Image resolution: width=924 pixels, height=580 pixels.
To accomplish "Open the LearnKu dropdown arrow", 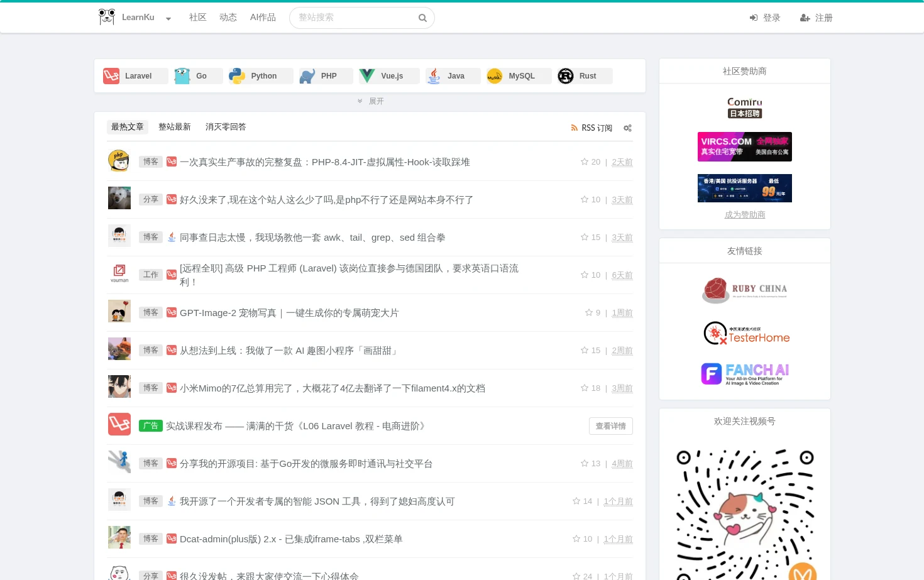I will 168,19.
